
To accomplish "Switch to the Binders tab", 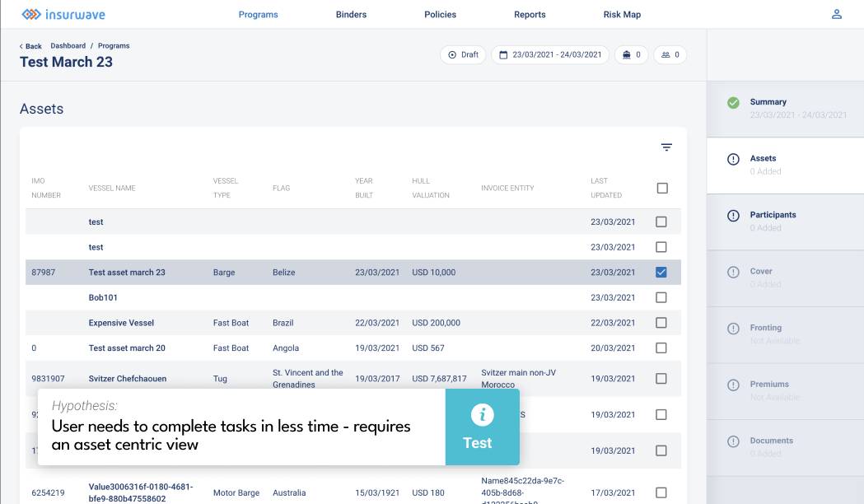I will 351,15.
